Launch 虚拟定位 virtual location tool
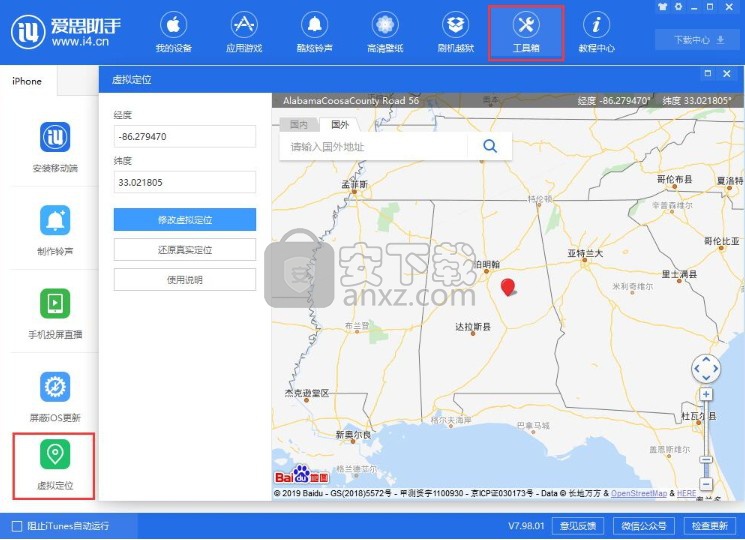The width and height of the screenshot is (745, 540). 55,465
